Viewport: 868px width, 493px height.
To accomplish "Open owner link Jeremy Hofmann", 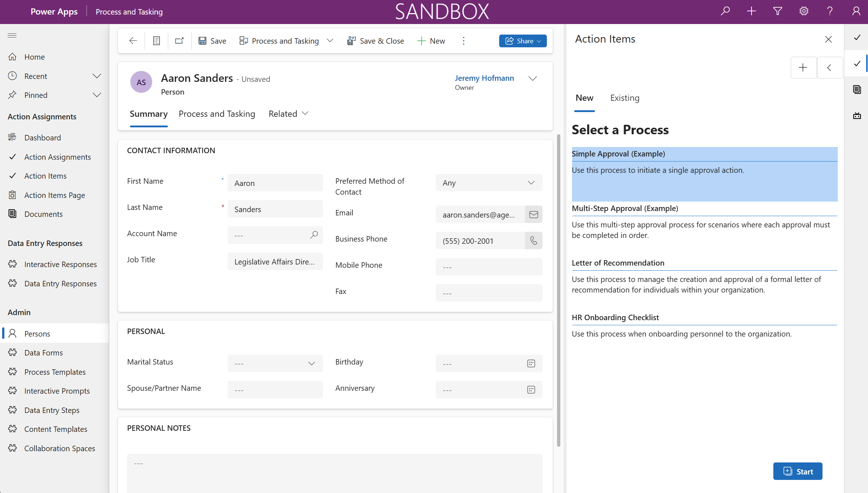I will (484, 78).
